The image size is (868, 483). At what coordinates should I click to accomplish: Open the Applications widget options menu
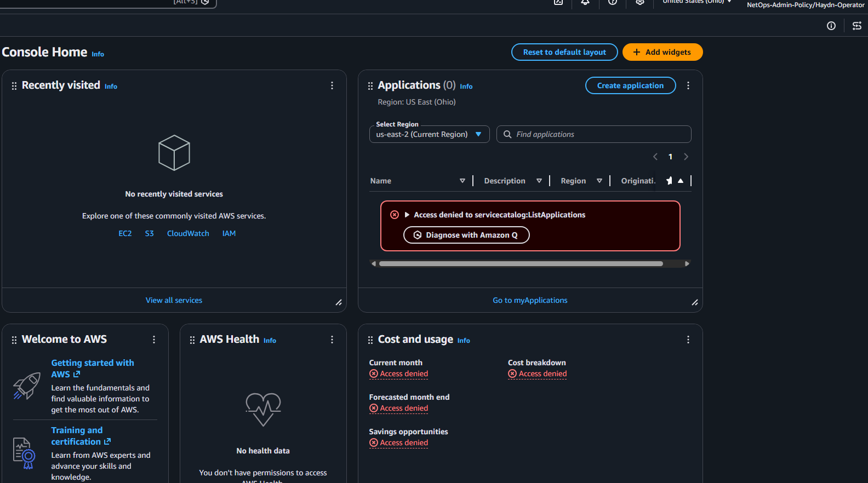point(688,85)
